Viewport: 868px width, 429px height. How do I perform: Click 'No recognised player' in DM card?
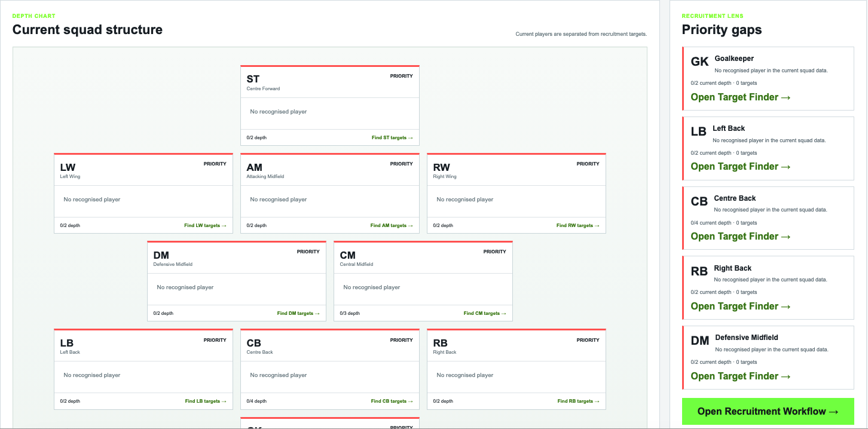[185, 287]
